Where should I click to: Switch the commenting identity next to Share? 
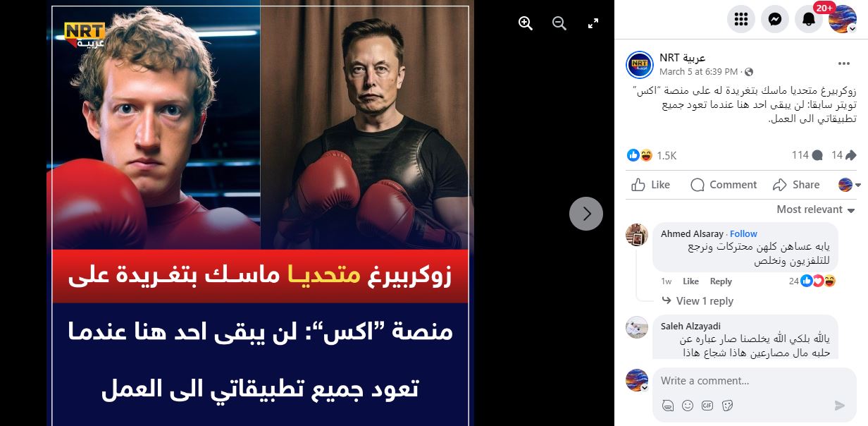[x=849, y=185]
